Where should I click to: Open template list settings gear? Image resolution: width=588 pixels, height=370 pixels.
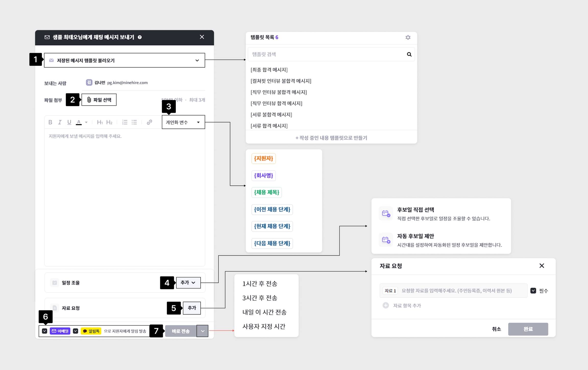pyautogui.click(x=408, y=38)
